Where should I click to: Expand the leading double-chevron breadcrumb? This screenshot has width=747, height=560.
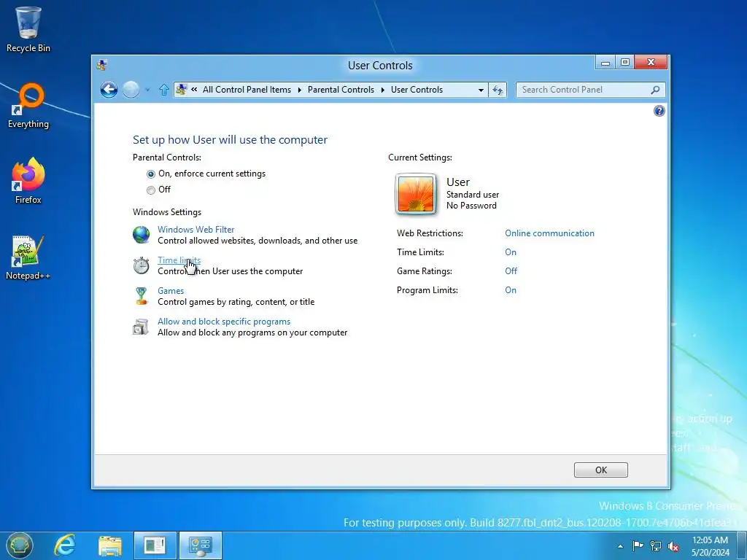[194, 90]
